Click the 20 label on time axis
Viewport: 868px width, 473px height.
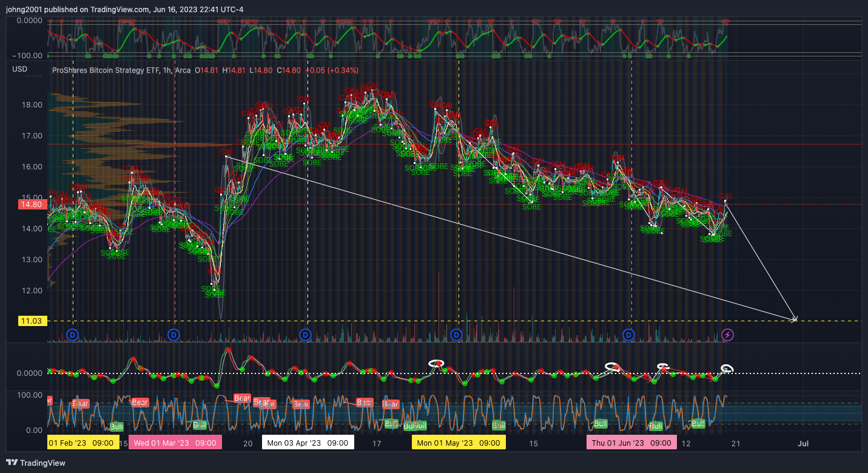[247, 444]
